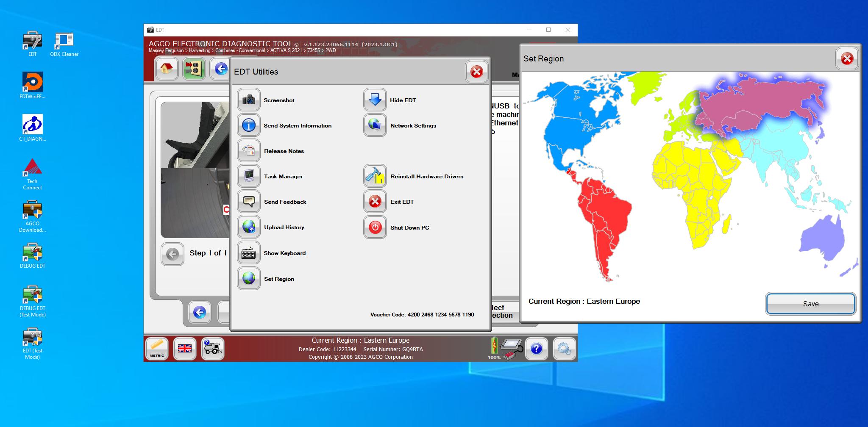Hide EDT using the blue arrow icon
868x427 pixels.
coord(375,100)
